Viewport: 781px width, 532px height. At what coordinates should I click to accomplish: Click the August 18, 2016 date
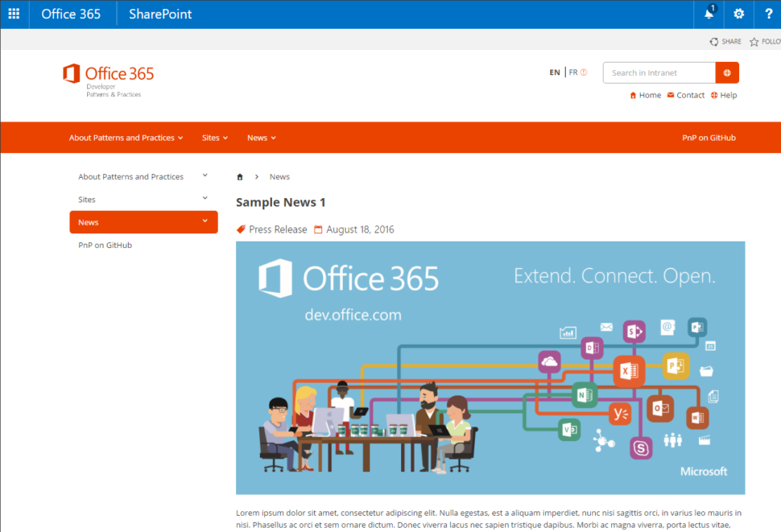[360, 229]
